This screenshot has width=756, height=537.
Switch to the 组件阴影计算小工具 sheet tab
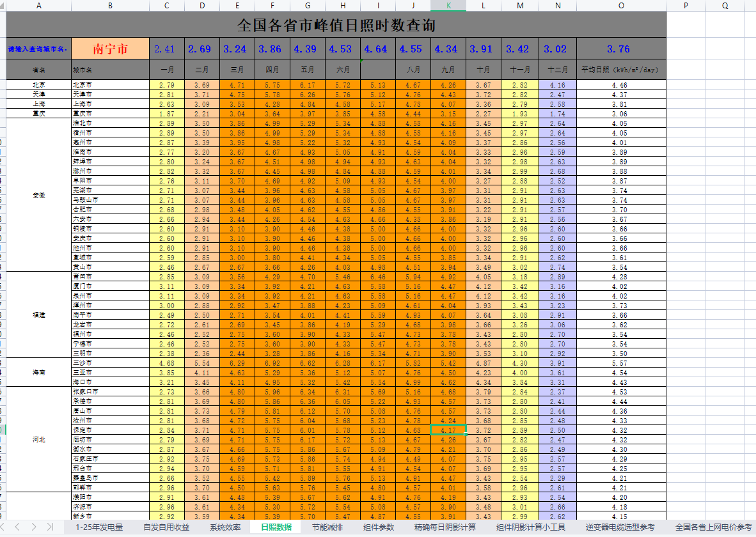531,527
